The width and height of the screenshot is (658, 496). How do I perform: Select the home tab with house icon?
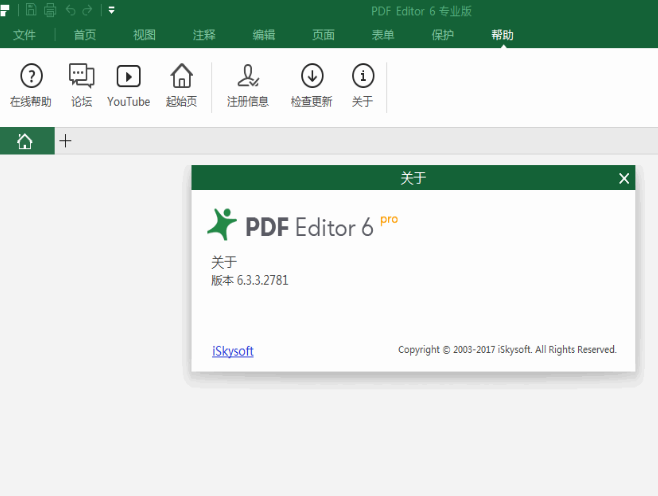pos(27,141)
